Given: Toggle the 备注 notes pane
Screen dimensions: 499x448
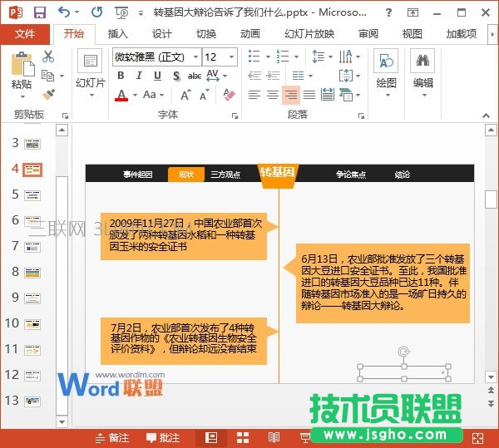Looking at the screenshot, I should point(112,438).
